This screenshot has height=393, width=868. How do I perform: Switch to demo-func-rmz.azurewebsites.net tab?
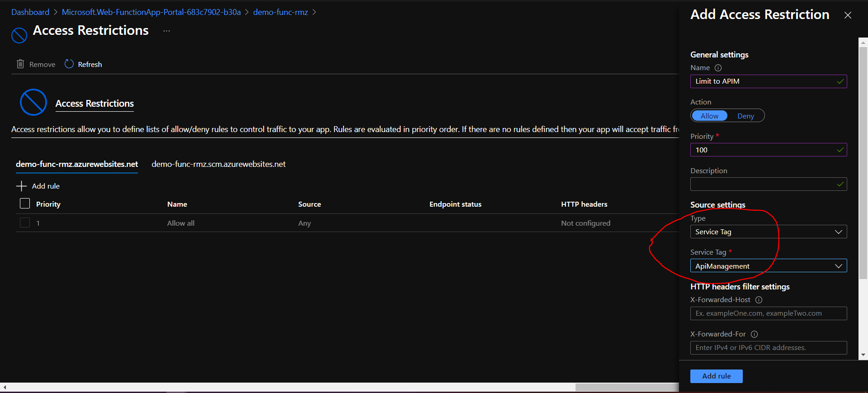(77, 164)
